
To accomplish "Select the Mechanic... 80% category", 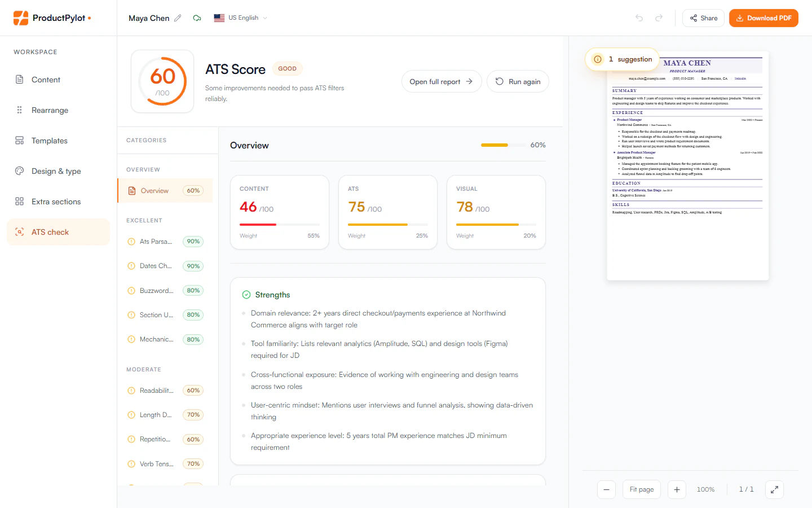I will pos(165,339).
